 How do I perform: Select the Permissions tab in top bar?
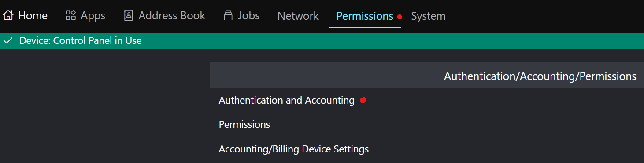pos(365,16)
